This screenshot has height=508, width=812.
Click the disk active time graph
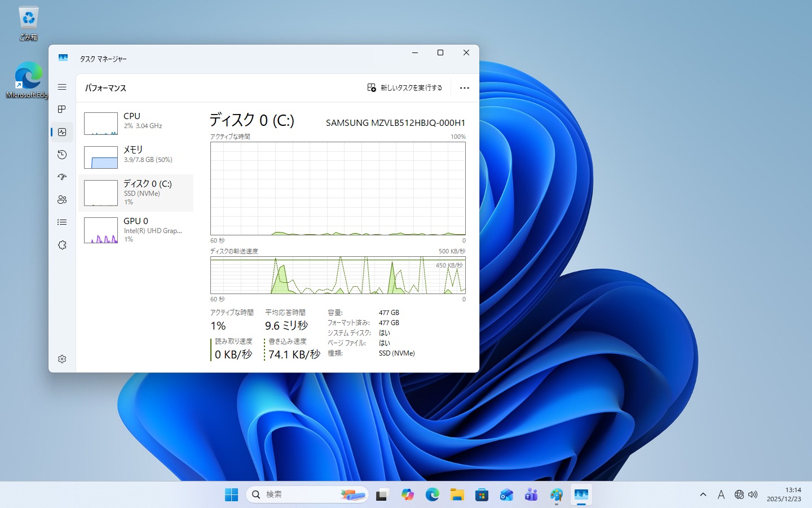pos(338,188)
